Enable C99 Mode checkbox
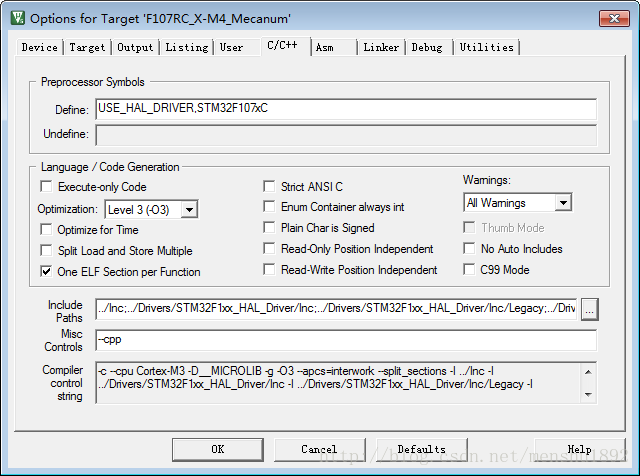The width and height of the screenshot is (640, 476). [469, 269]
